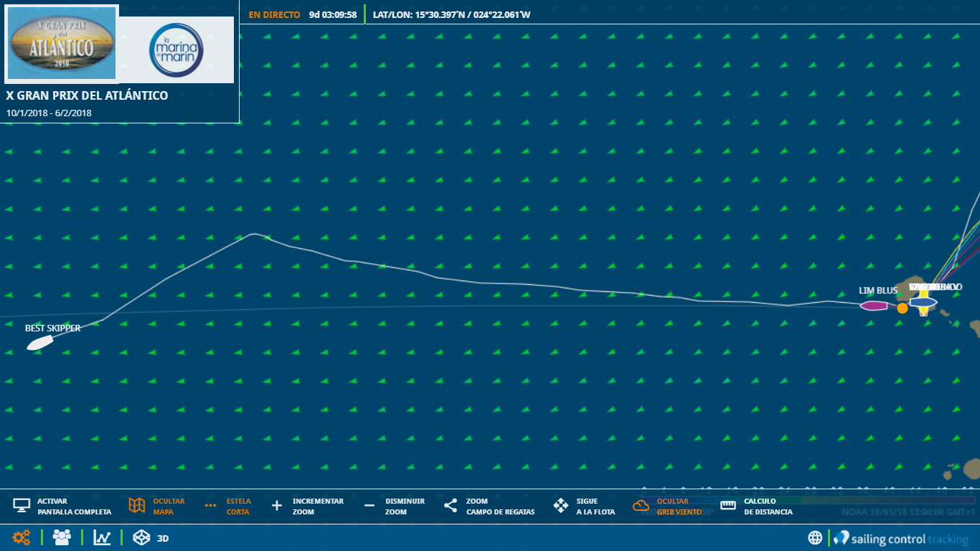The height and width of the screenshot is (551, 980).
Task: Zoom to race area via Campo de Regatas
Action: [x=450, y=506]
